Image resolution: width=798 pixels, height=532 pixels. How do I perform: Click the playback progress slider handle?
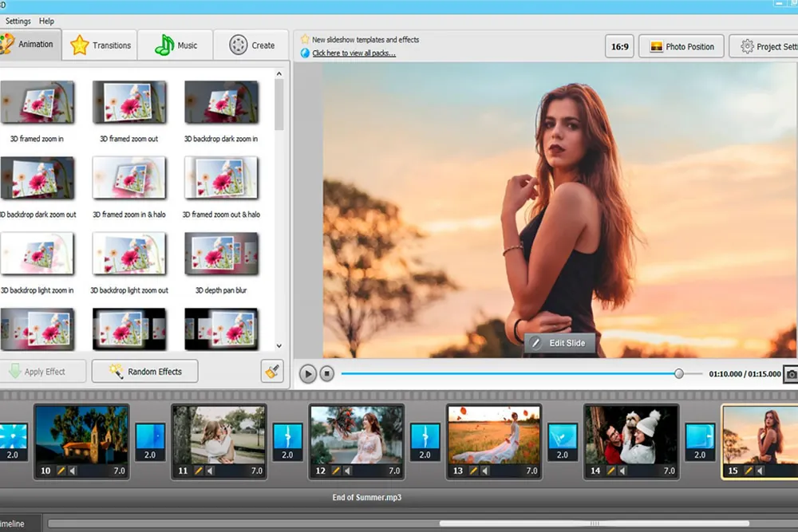(x=679, y=373)
